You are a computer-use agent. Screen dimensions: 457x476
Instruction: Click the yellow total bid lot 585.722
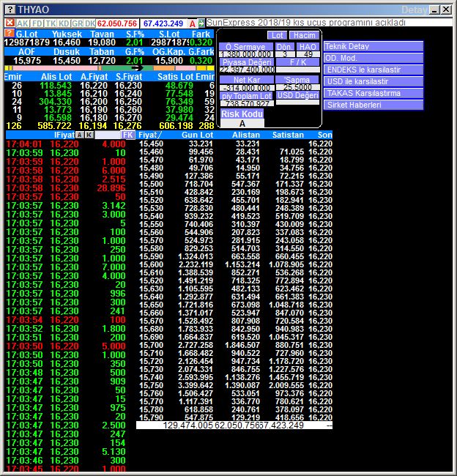pos(54,126)
